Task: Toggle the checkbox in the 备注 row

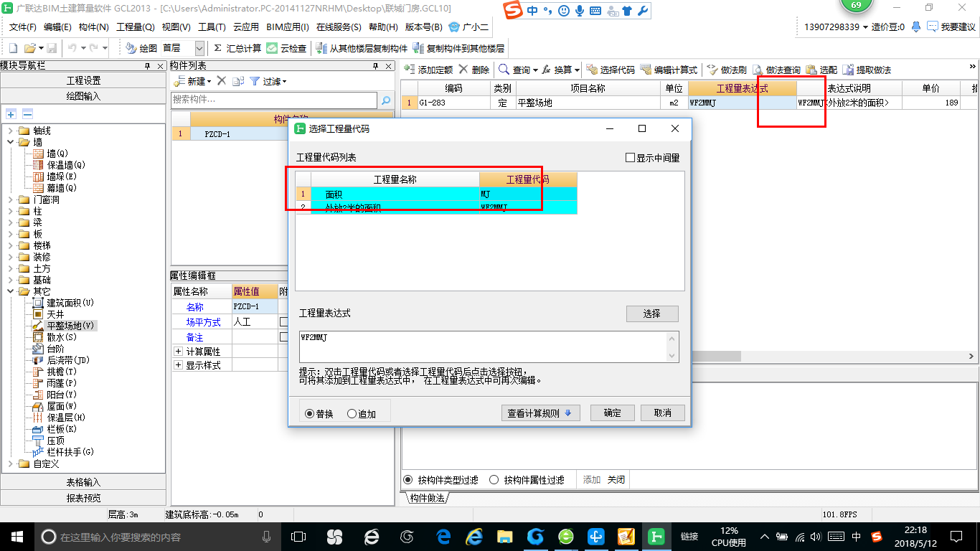Action: 284,337
